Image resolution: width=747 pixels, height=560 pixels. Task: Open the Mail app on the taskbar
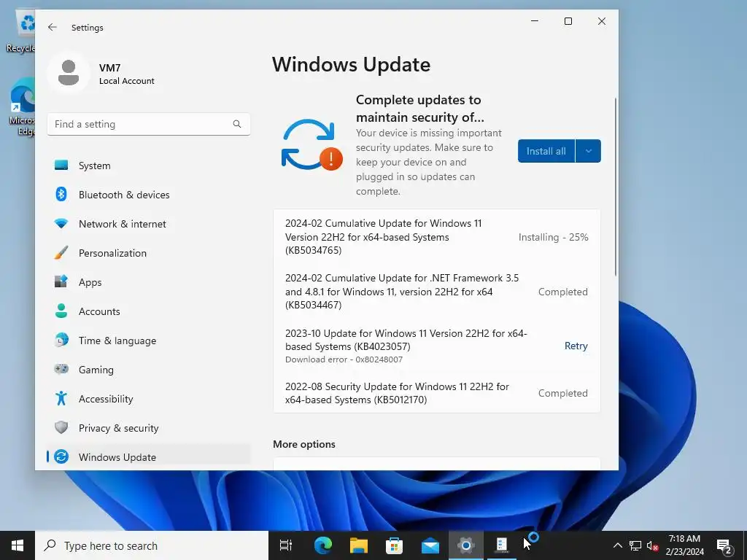coord(430,545)
